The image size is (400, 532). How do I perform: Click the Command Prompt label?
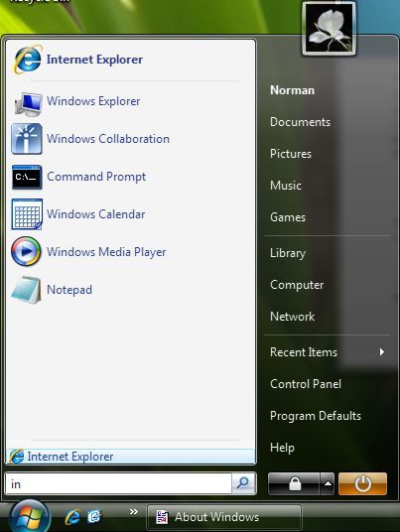(96, 177)
